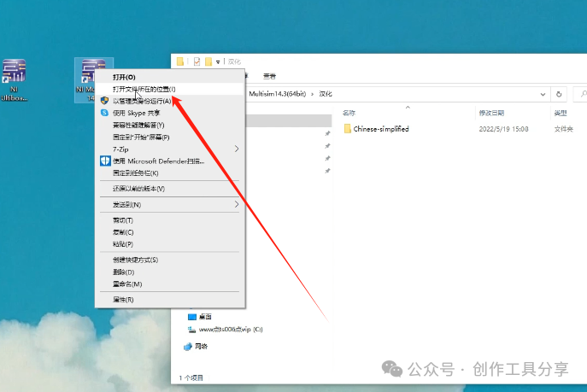Click the date 2022/5/19 15:08 cell
Screen dimensions: 587x392
(503, 129)
